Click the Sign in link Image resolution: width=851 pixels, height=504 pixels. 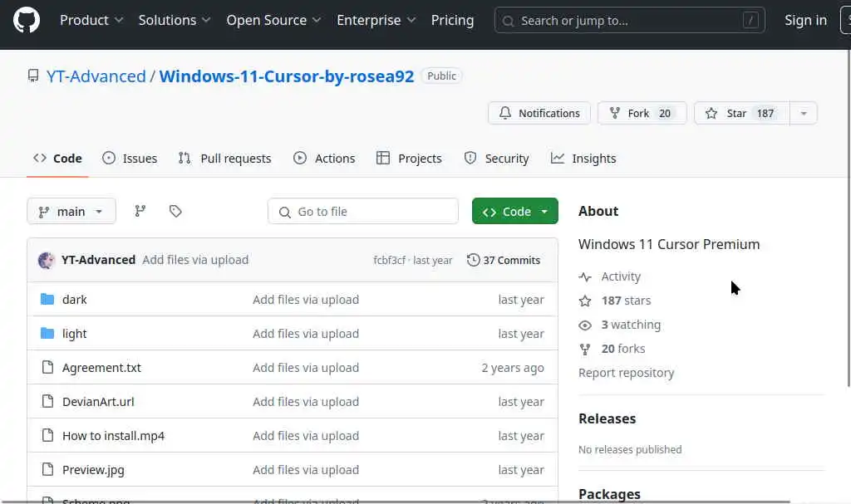(805, 20)
